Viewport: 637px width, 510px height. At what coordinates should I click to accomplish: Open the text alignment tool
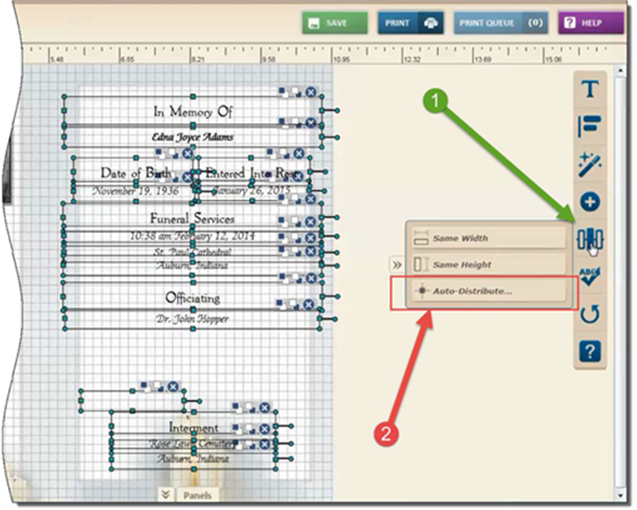(x=590, y=127)
